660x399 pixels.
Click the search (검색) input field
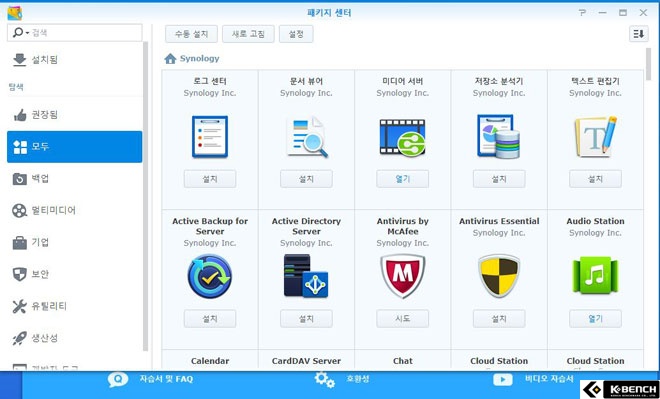[75, 32]
